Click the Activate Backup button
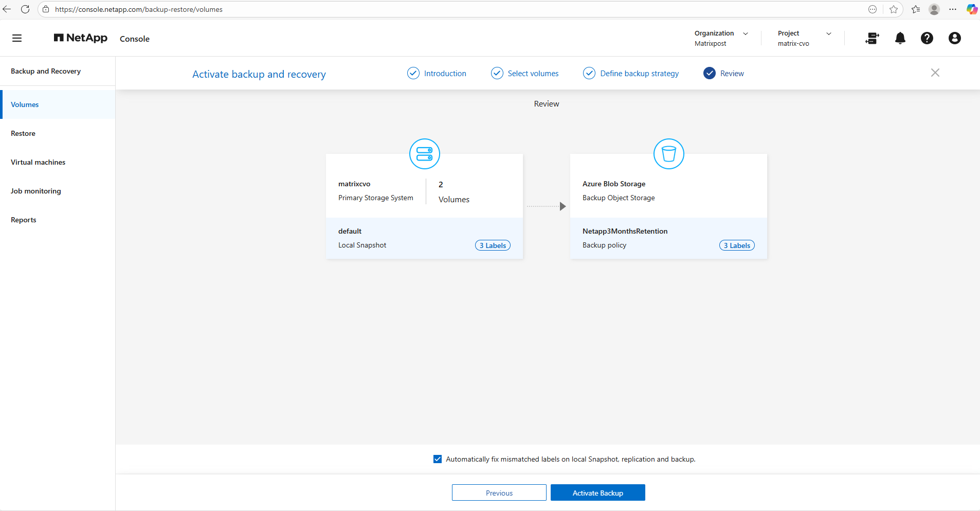The width and height of the screenshot is (980, 511). 597,492
